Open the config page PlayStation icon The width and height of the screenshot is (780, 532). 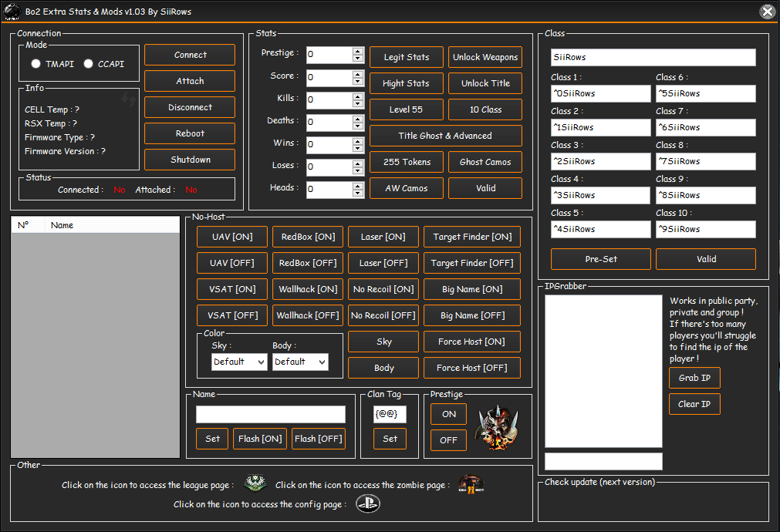pos(368,503)
